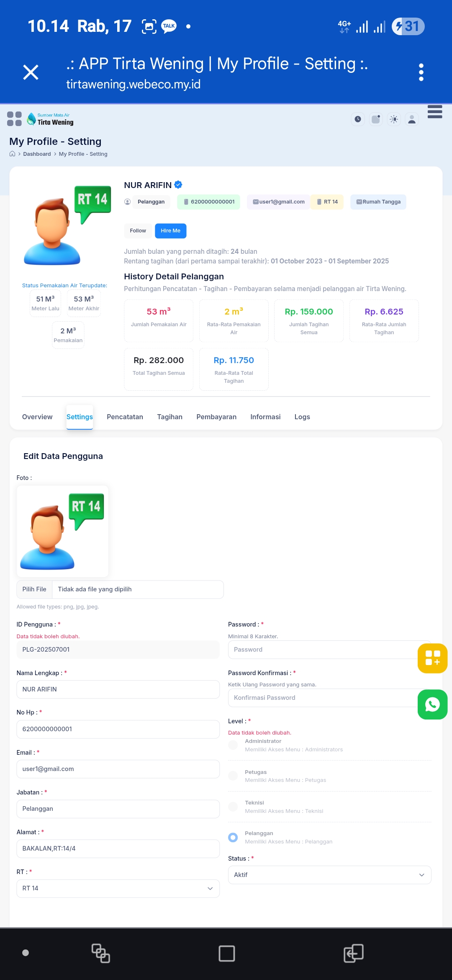Open the hamburger menu icon
The height and width of the screenshot is (980, 452).
[x=435, y=112]
